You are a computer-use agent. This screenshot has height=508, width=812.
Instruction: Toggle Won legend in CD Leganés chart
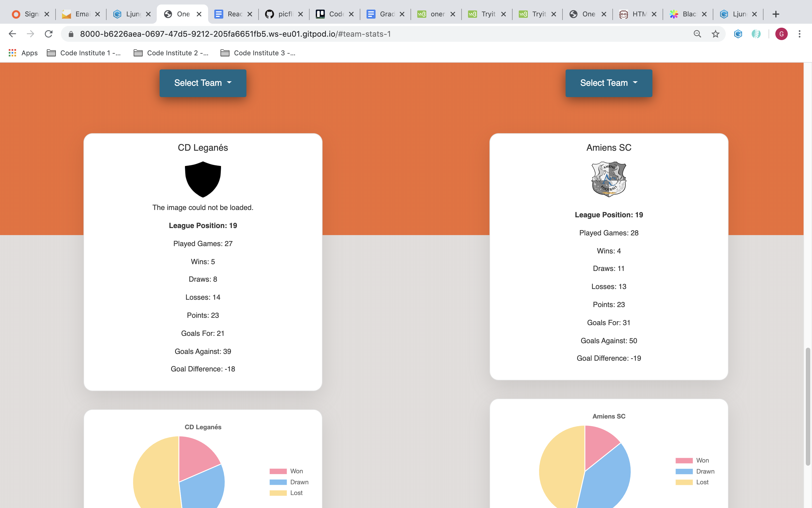(286, 471)
